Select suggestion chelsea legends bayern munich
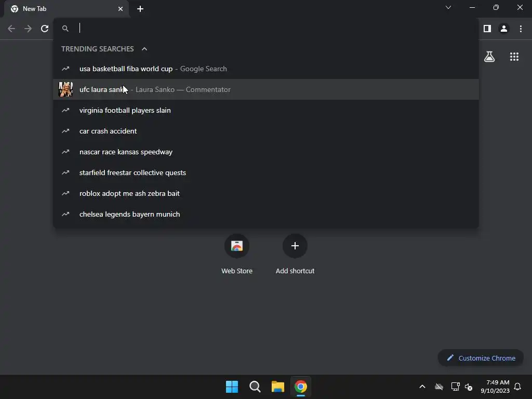The width and height of the screenshot is (532, 399). click(266, 214)
